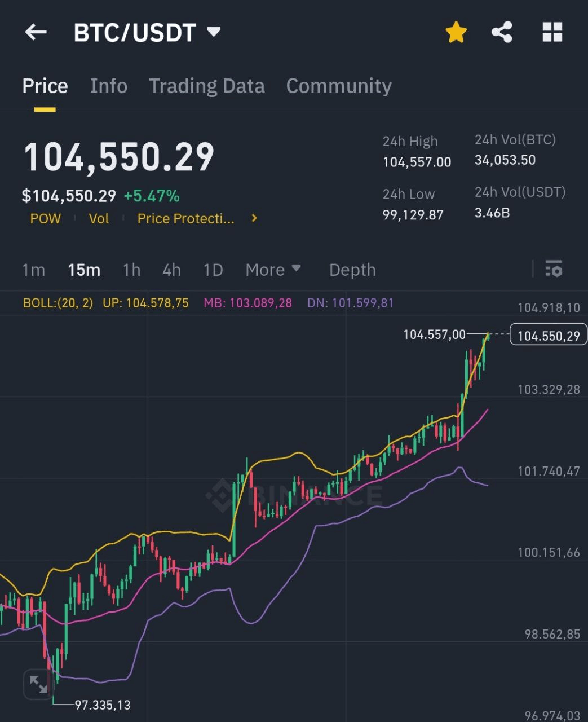The width and height of the screenshot is (588, 722).
Task: Select the 4h timeframe
Action: (171, 270)
